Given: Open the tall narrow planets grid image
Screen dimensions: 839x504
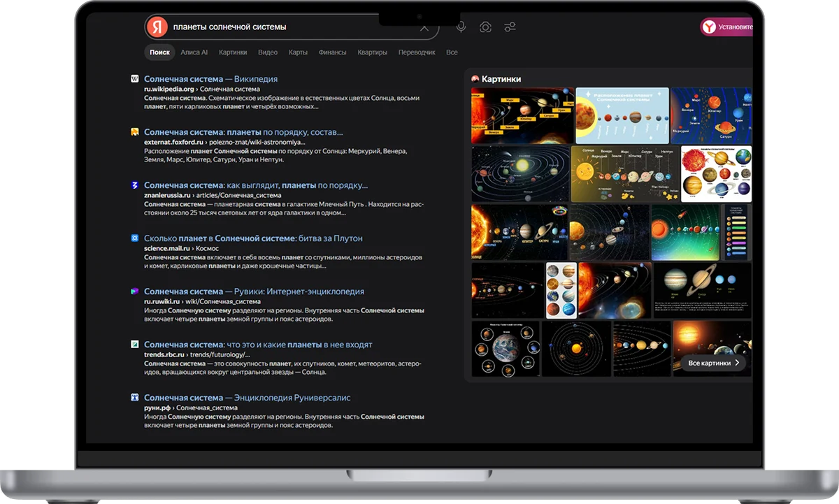Looking at the screenshot, I should click(561, 290).
